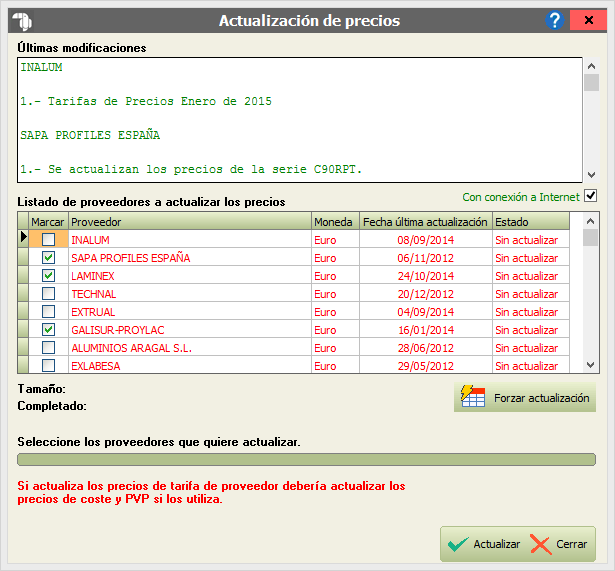The image size is (615, 571).
Task: Click the app logo icon in title bar
Action: tap(22, 21)
